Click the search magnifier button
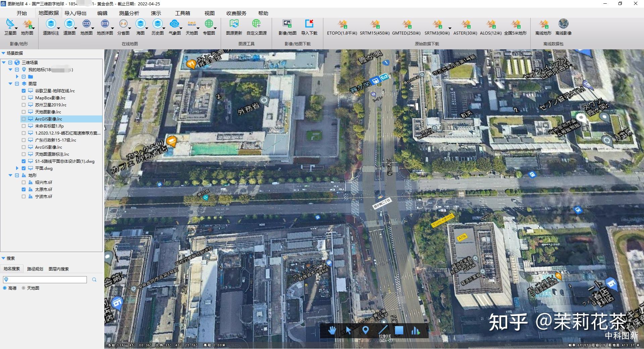 (94, 280)
